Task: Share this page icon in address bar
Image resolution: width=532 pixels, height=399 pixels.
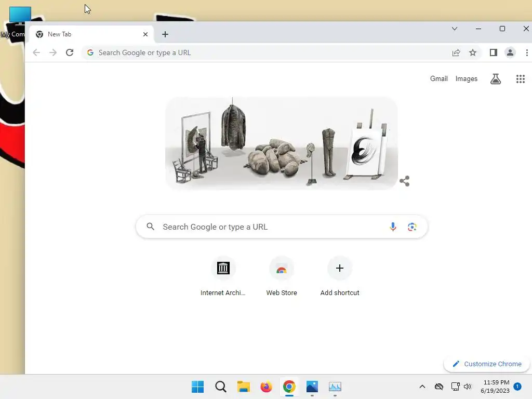Action: pos(456,52)
